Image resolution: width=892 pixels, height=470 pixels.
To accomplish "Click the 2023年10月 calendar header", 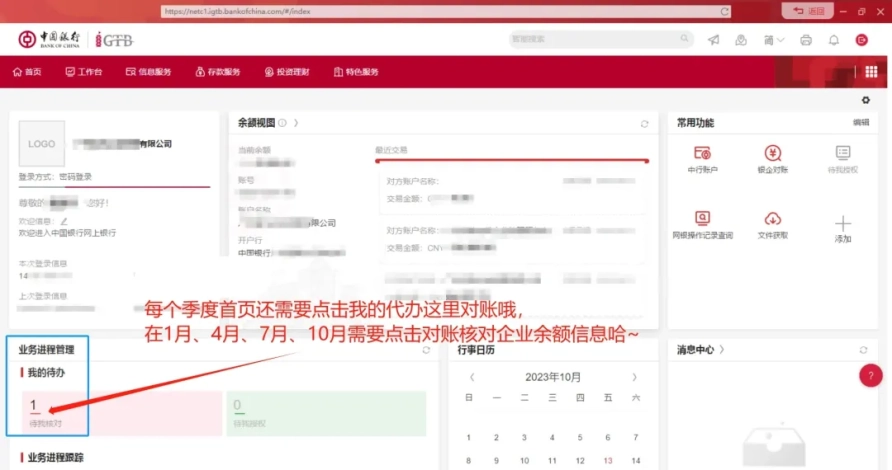I will click(x=553, y=377).
